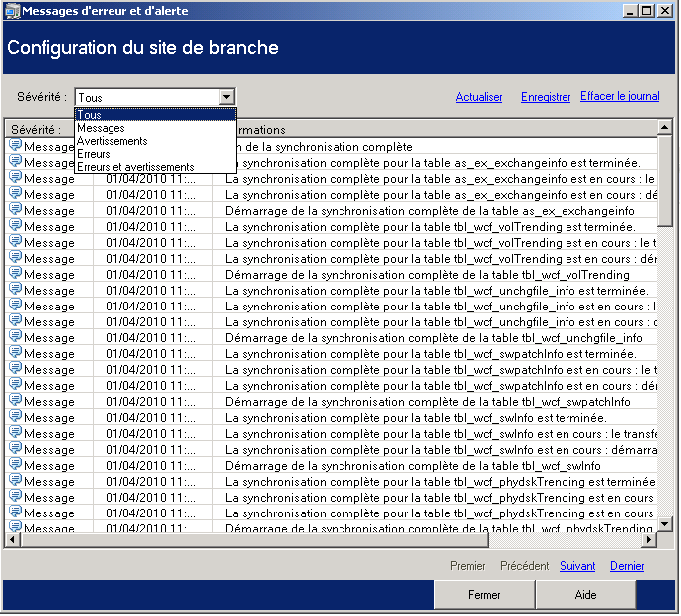Image resolution: width=681 pixels, height=616 pixels.
Task: Click vertical scrollbar up arrow
Action: tap(664, 127)
